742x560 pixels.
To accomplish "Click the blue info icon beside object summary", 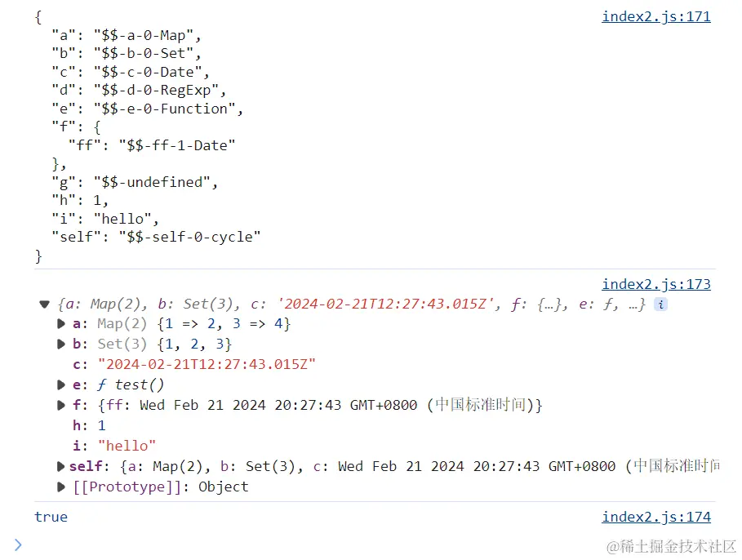I will 660,304.
